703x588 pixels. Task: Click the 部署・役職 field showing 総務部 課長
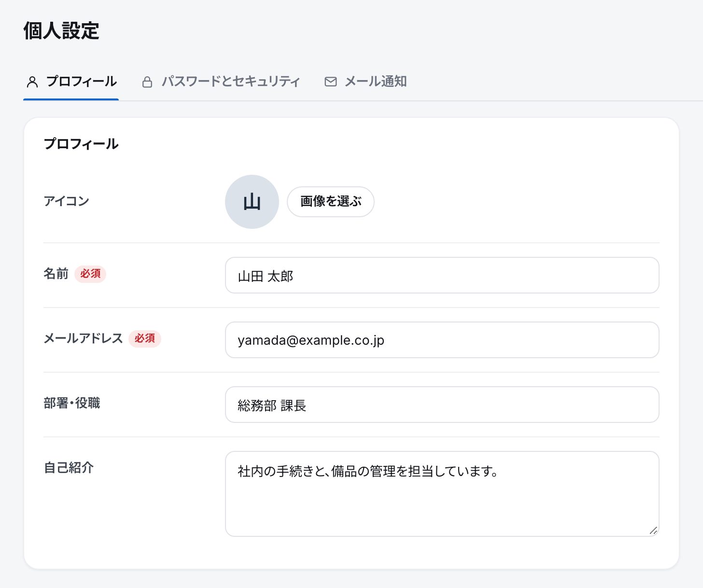[x=442, y=405]
